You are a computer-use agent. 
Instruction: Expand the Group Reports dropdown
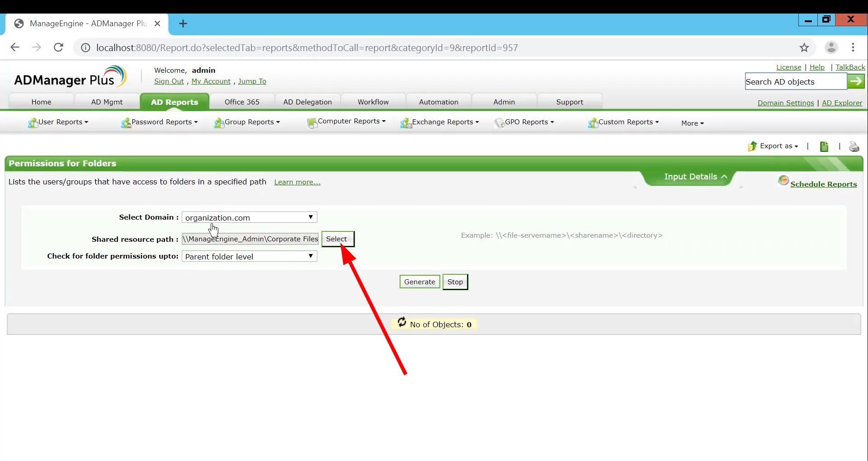point(252,122)
